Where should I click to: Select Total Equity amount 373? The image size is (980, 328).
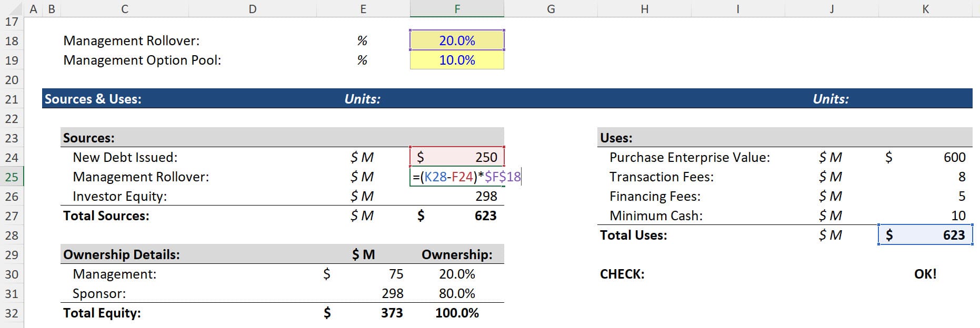363,313
